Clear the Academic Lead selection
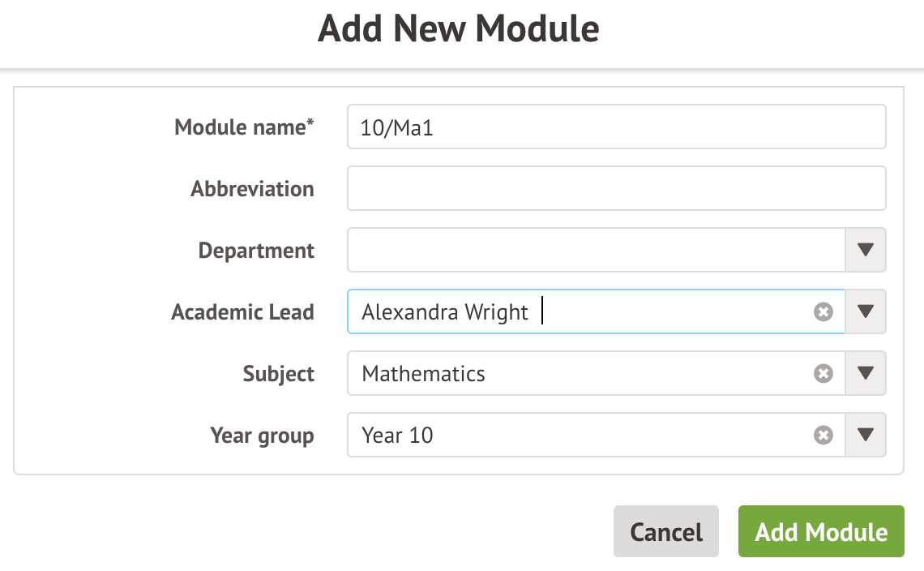 click(823, 312)
